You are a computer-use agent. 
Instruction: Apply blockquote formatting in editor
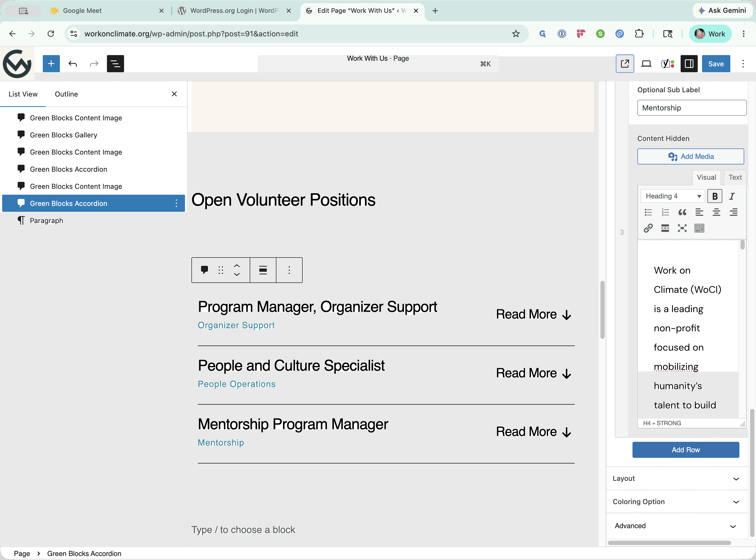[x=682, y=212]
